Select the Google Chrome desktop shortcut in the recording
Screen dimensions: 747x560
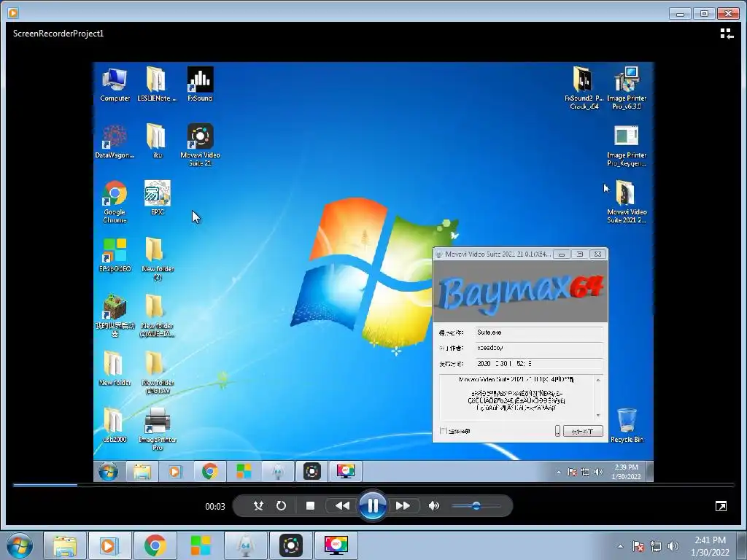coord(115,202)
